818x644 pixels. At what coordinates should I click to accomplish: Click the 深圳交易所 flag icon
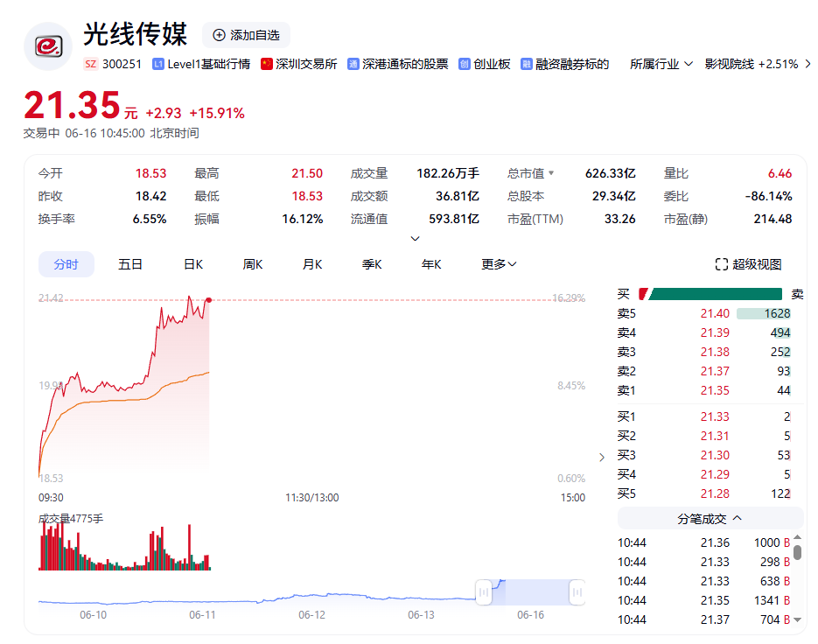coord(267,64)
